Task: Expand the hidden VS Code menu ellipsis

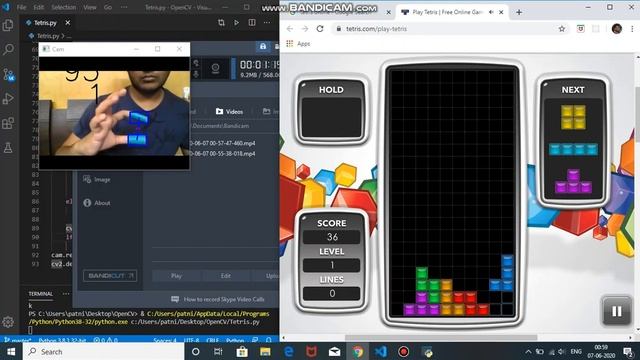Action: [x=124, y=7]
